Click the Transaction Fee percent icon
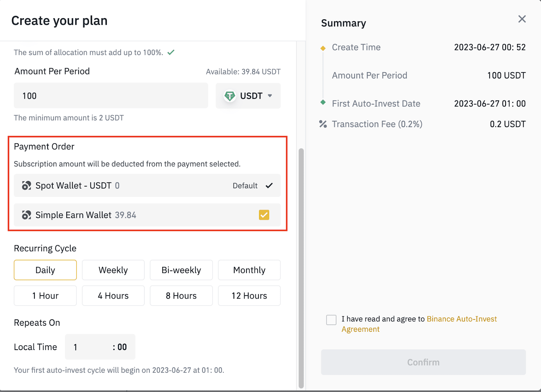Viewport: 541px width, 392px height. (323, 124)
